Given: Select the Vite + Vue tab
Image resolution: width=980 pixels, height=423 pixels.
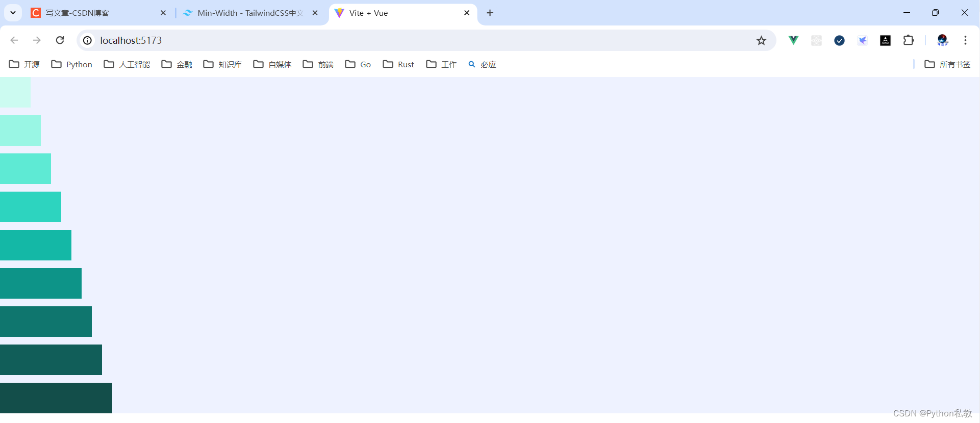Looking at the screenshot, I should [402, 13].
